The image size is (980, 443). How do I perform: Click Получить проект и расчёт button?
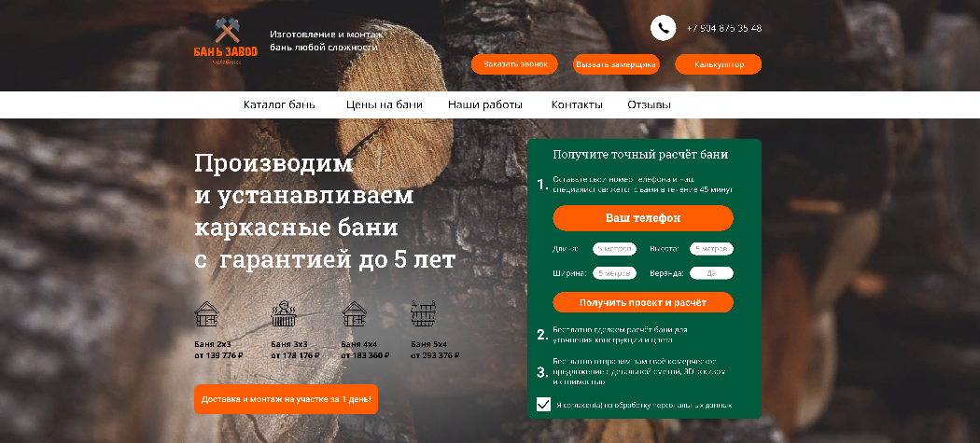[x=643, y=302]
